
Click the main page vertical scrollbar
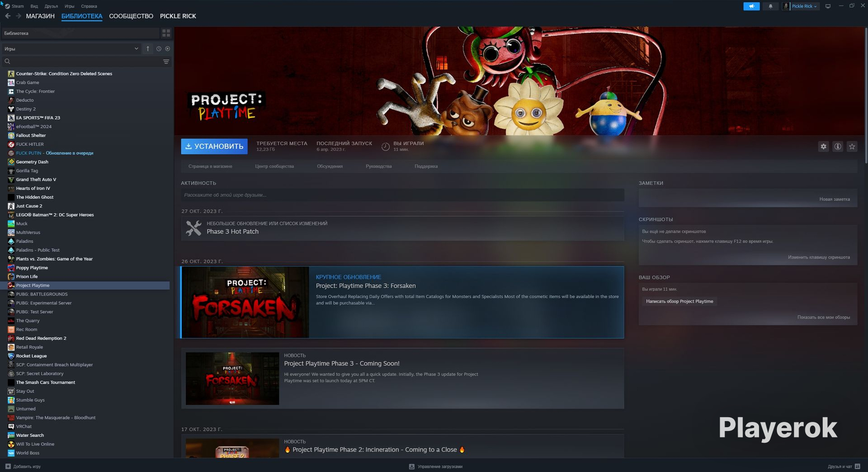tap(866, 96)
